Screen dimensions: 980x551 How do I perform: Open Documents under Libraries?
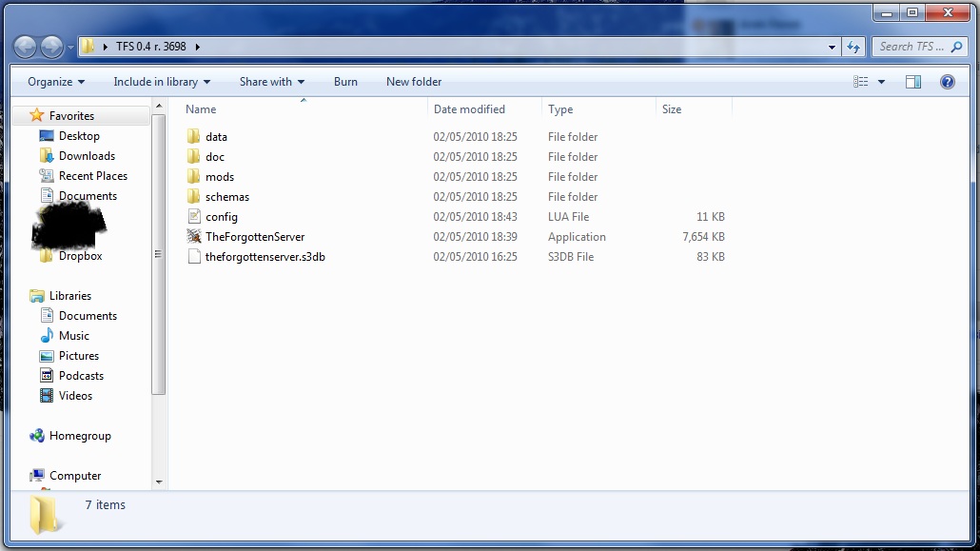(x=88, y=316)
